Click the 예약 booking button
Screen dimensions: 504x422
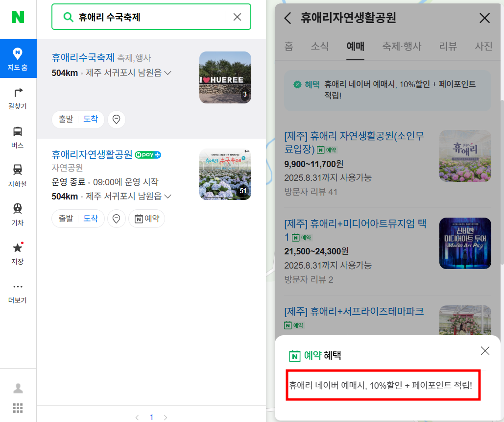tap(147, 219)
